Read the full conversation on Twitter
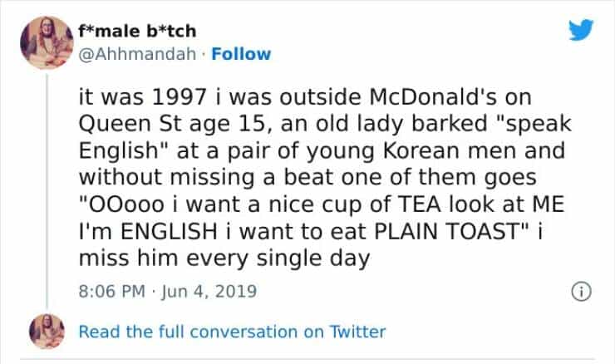 coord(232,332)
